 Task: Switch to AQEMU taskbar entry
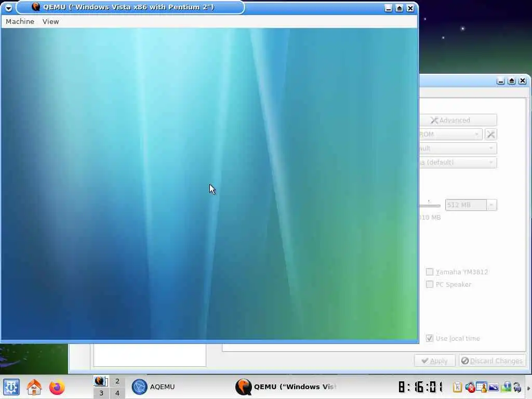point(153,387)
